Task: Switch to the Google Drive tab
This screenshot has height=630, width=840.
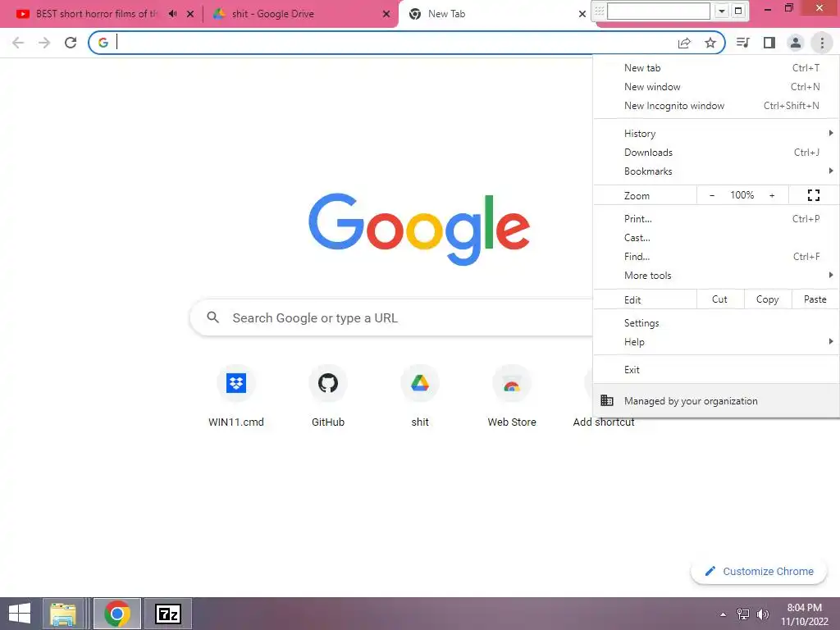Action: (272, 14)
